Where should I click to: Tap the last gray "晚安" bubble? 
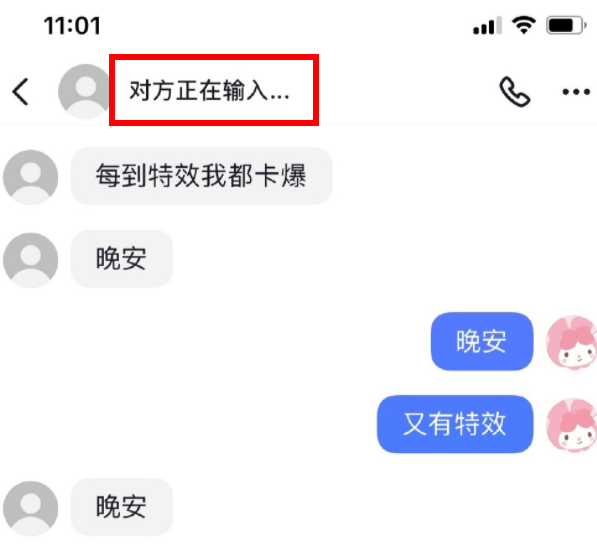pyautogui.click(x=121, y=507)
